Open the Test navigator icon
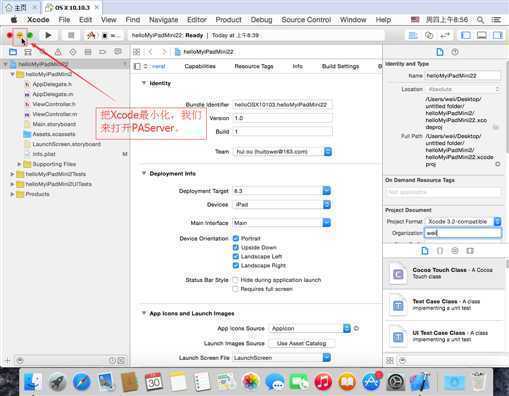This screenshot has width=509, height=396. 73,52
